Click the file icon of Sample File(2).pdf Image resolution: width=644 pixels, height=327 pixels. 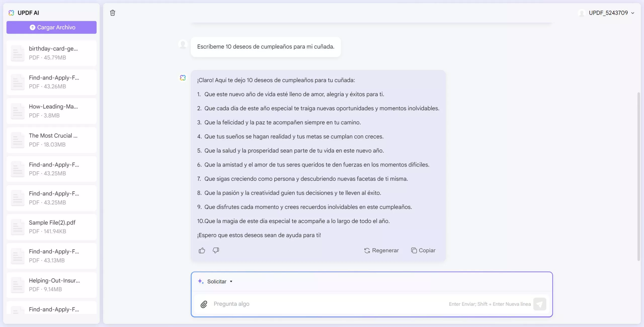[18, 227]
